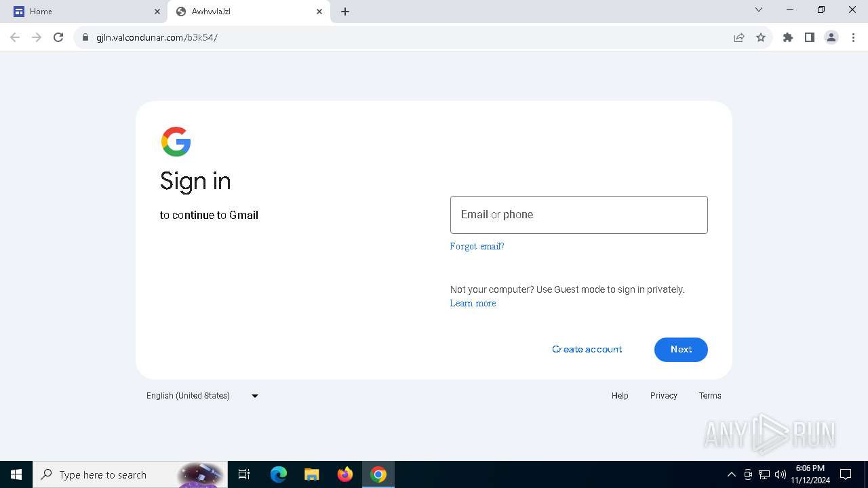Minimize the Chrome window
Viewport: 868px width, 488px height.
coord(790,10)
